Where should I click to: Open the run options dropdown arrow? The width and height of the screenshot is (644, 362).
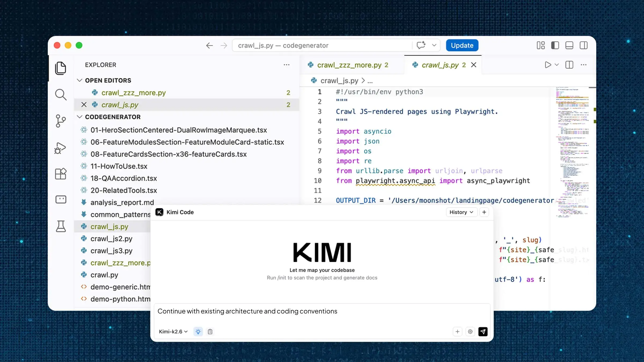click(x=557, y=65)
